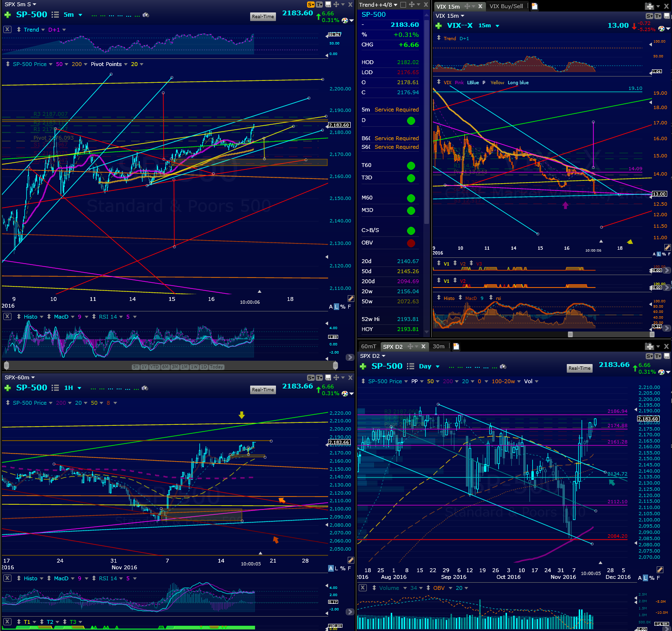This screenshot has width=672, height=631.
Task: Click color palette icon in VIX panel header
Action: point(661,29)
